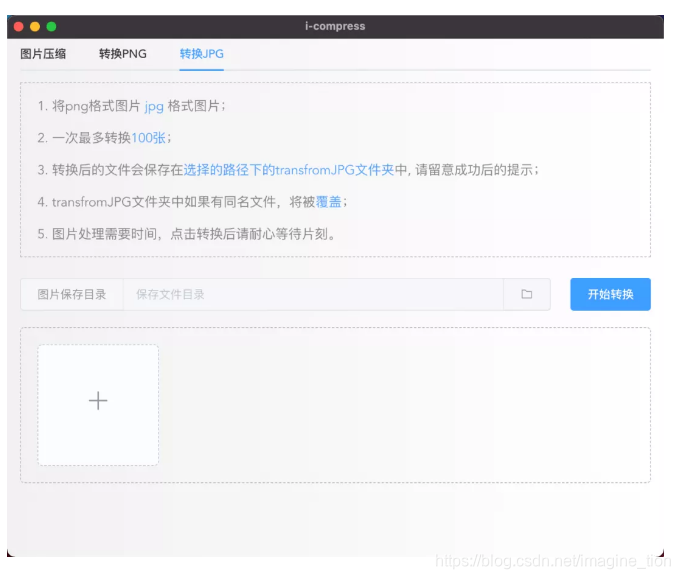680x579 pixels.
Task: Click the empty space in the upload area
Action: pos(400,405)
